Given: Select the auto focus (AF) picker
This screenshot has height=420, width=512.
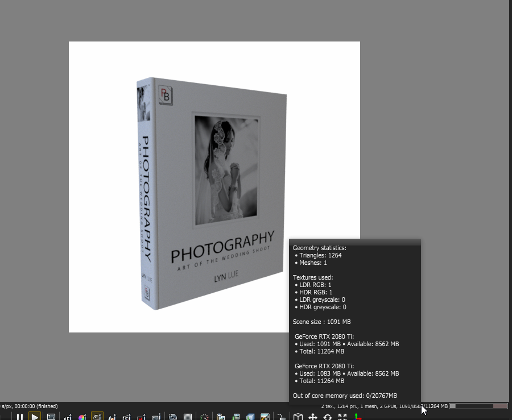Looking at the screenshot, I should (67, 417).
